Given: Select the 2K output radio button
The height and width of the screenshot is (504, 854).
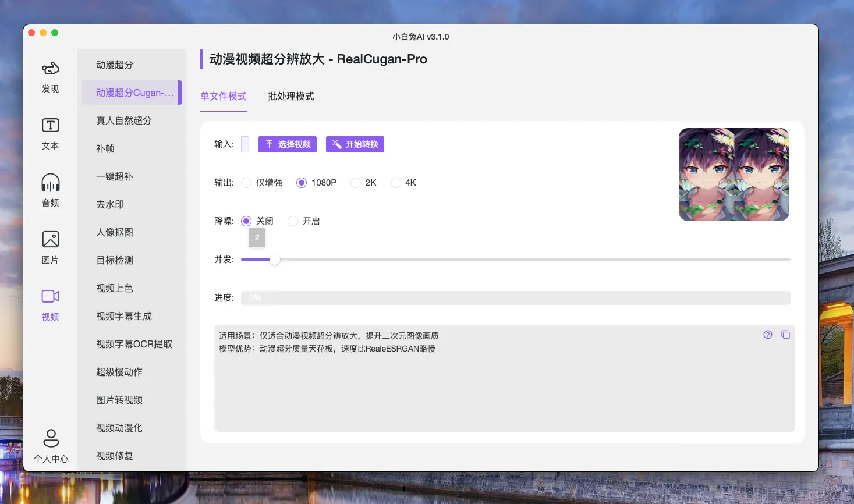Looking at the screenshot, I should coord(356,183).
